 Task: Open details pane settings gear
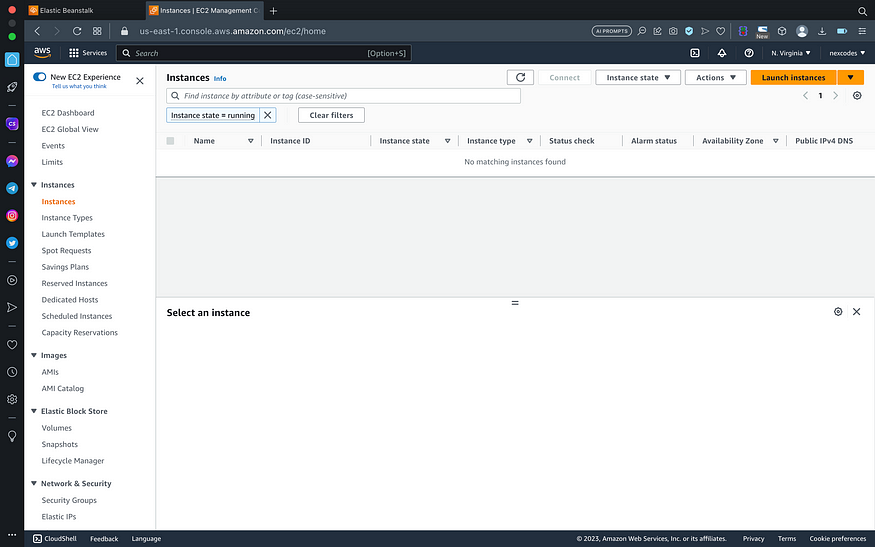[x=838, y=311]
